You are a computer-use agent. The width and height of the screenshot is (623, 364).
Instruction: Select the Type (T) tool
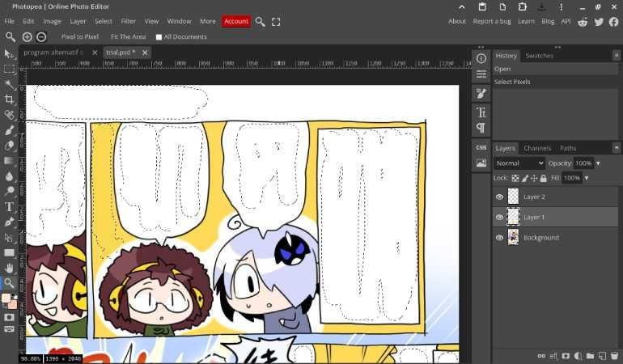pos(10,207)
